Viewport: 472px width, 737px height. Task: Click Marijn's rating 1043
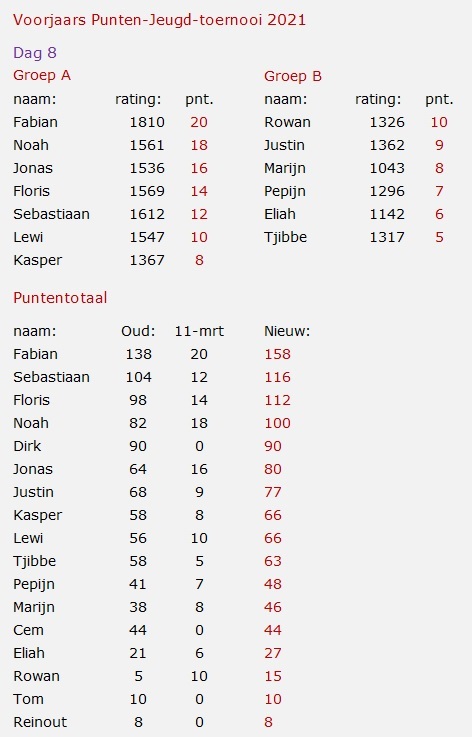pos(387,168)
